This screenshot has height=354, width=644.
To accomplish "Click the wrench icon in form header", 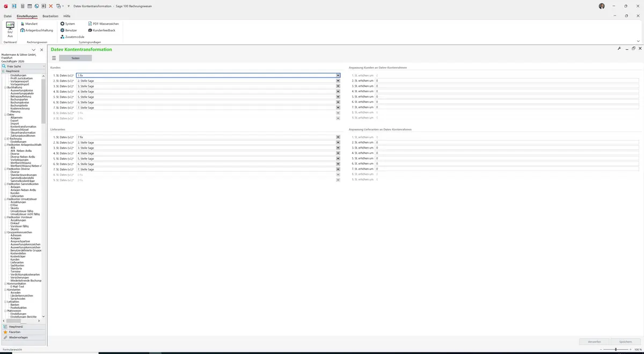I will tap(619, 48).
